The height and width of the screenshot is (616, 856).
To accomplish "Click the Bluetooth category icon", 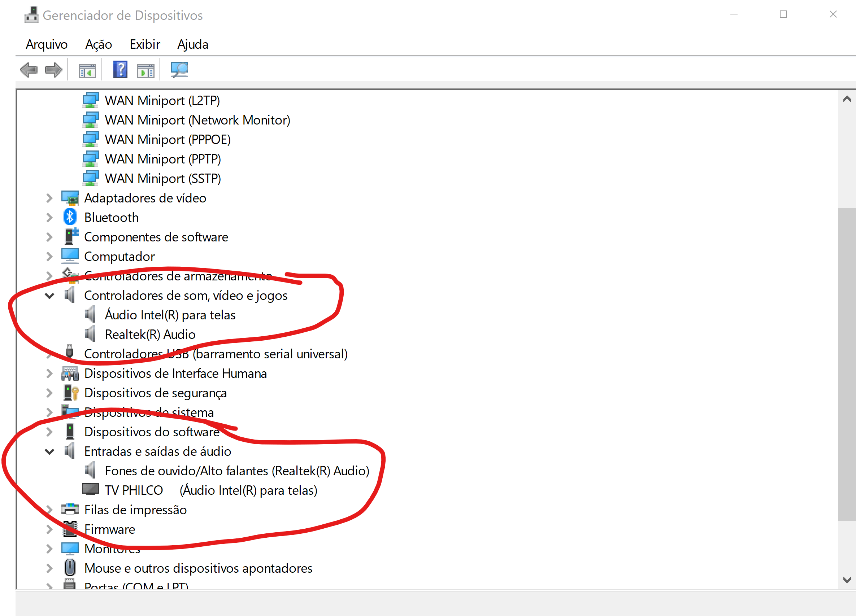I will [70, 217].
